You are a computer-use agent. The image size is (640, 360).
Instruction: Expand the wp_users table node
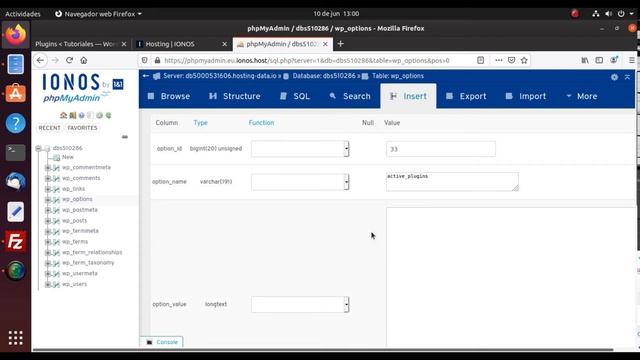[x=47, y=284]
